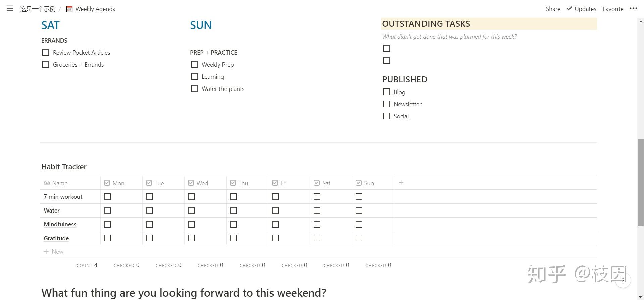Mark page as Favorite
This screenshot has height=300, width=644.
(x=613, y=9)
